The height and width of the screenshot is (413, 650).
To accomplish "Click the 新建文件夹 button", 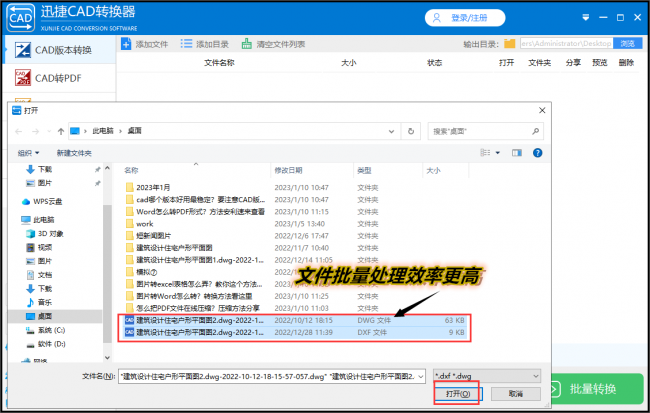I will click(74, 153).
